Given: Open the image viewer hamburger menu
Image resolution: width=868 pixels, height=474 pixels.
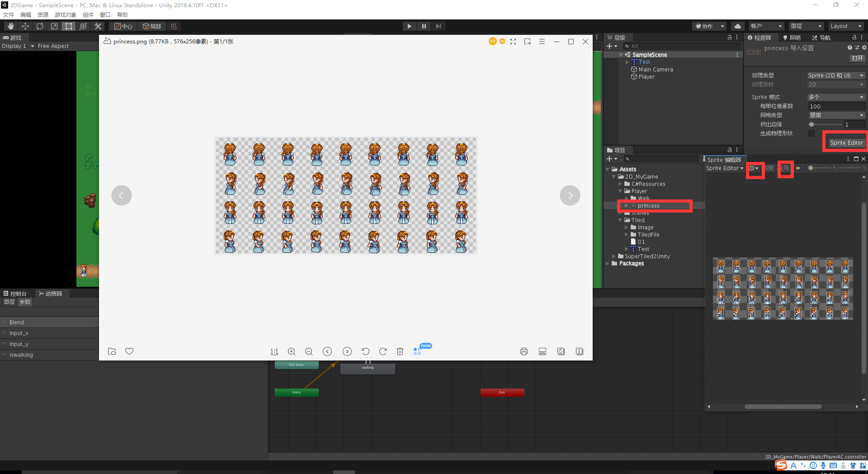Looking at the screenshot, I should point(542,42).
